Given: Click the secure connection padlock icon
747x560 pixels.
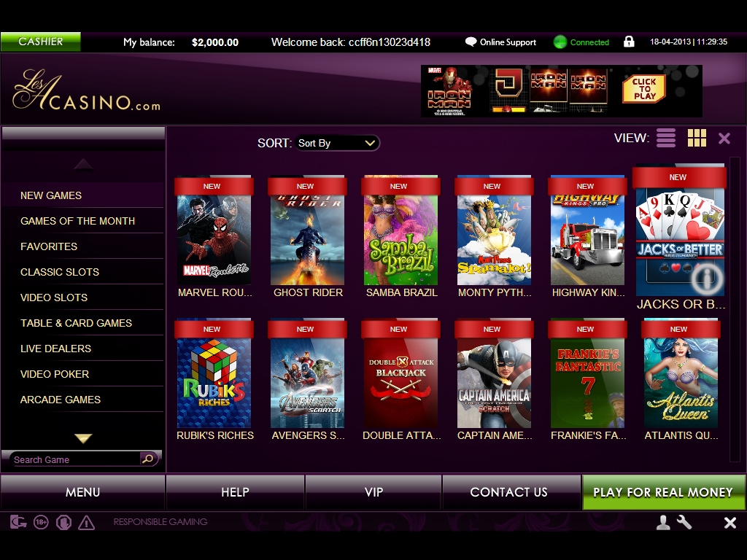Looking at the screenshot, I should click(x=629, y=42).
